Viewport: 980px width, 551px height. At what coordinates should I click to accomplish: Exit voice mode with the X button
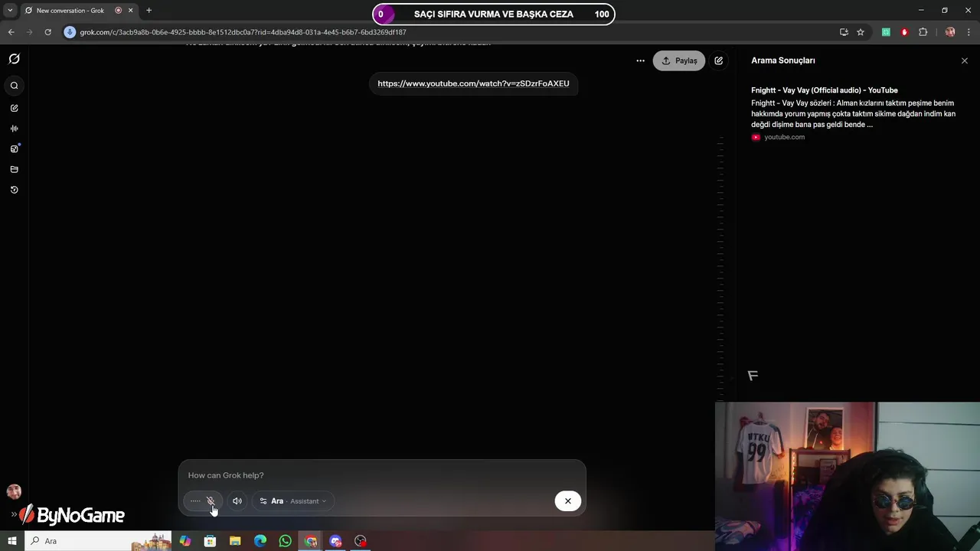coord(568,501)
